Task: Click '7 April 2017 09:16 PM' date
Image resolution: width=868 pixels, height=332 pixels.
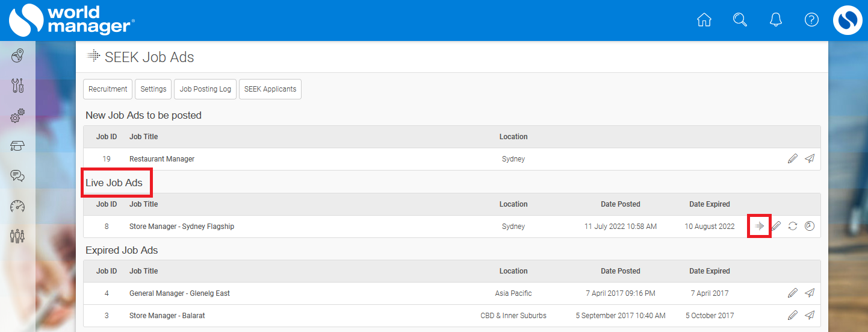Action: coord(621,293)
